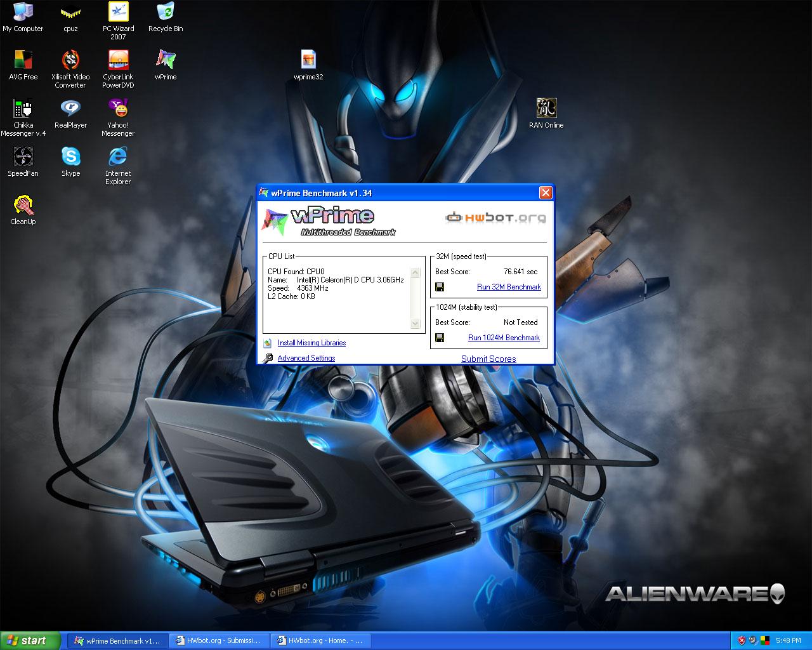Select the RealPlayer desktop icon
Viewport: 812px width, 650px height.
pyautogui.click(x=70, y=114)
